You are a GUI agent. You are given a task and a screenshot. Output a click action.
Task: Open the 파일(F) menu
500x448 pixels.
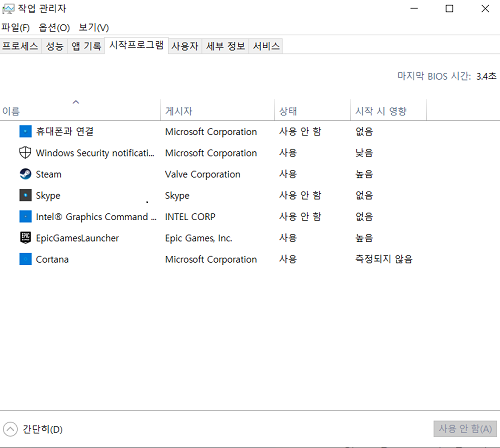pyautogui.click(x=15, y=27)
